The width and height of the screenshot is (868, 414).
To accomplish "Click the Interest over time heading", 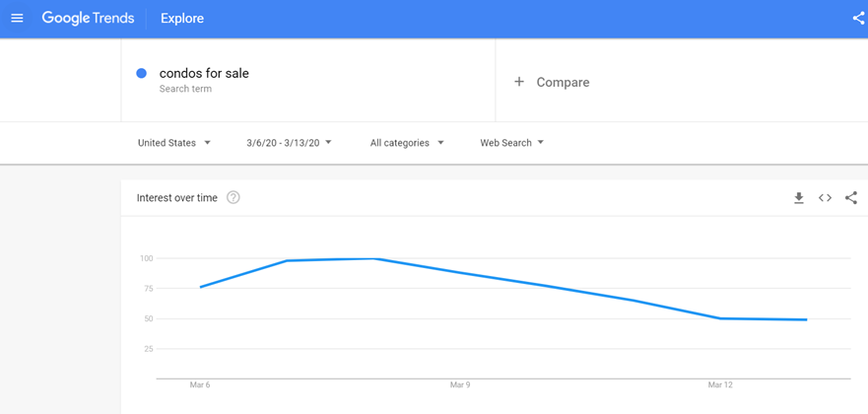I will (x=177, y=198).
